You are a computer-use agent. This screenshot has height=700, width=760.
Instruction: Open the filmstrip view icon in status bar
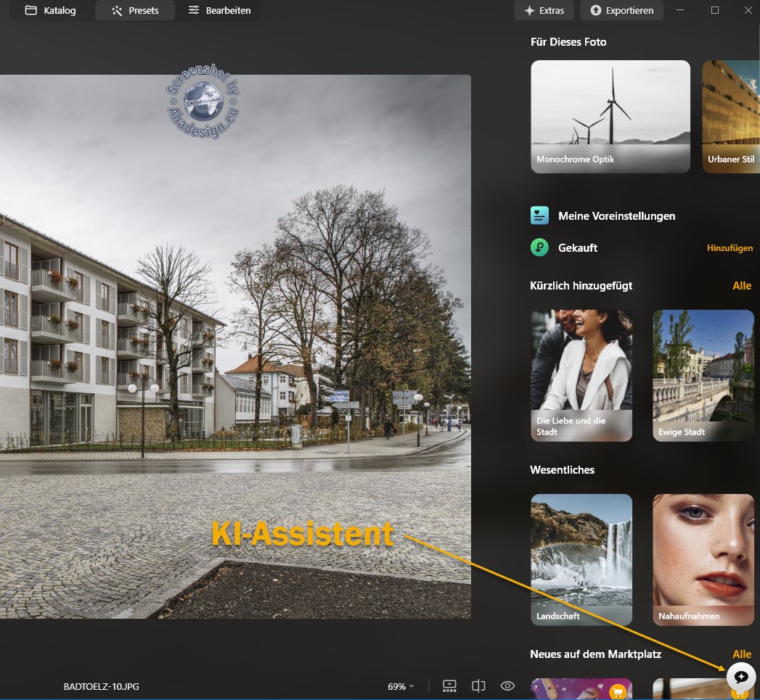[x=449, y=685]
